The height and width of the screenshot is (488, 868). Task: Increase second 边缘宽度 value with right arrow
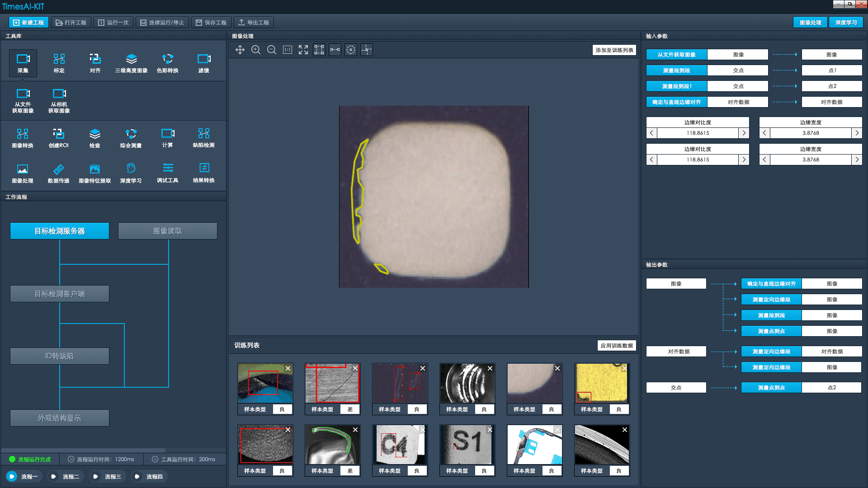[857, 160]
